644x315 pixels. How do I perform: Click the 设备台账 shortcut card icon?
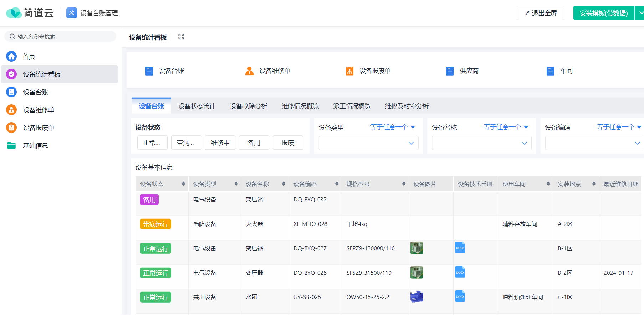[149, 71]
